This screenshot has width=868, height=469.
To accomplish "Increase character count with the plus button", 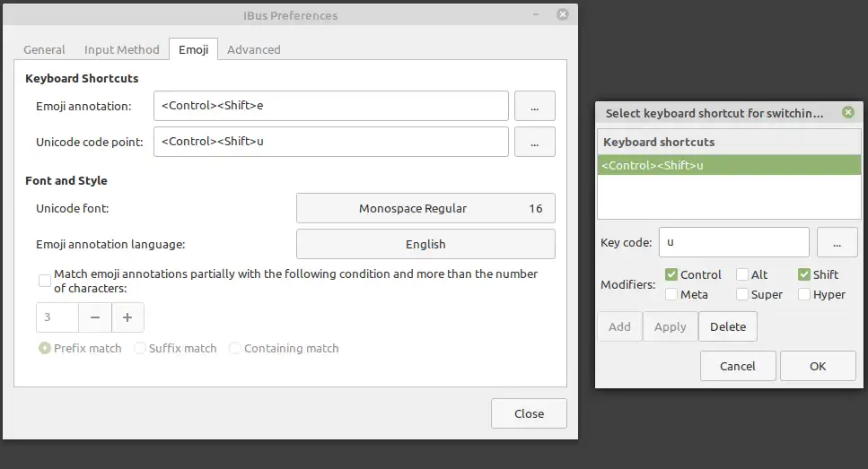I will [x=127, y=317].
